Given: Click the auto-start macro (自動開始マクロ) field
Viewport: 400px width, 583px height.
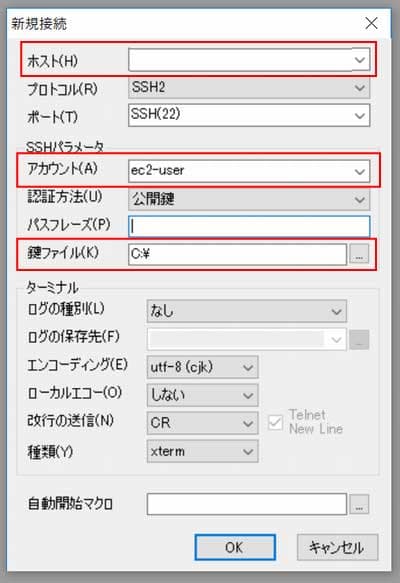Looking at the screenshot, I should point(246,504).
